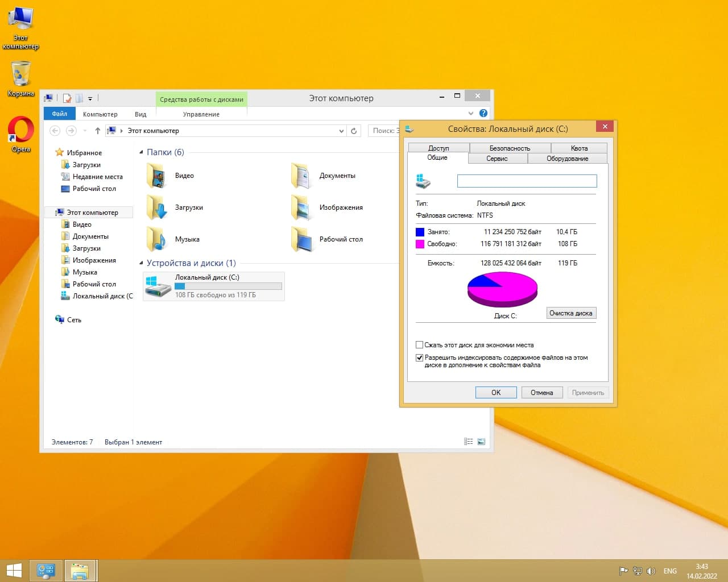Switch to the Безопасность tab

pos(510,148)
